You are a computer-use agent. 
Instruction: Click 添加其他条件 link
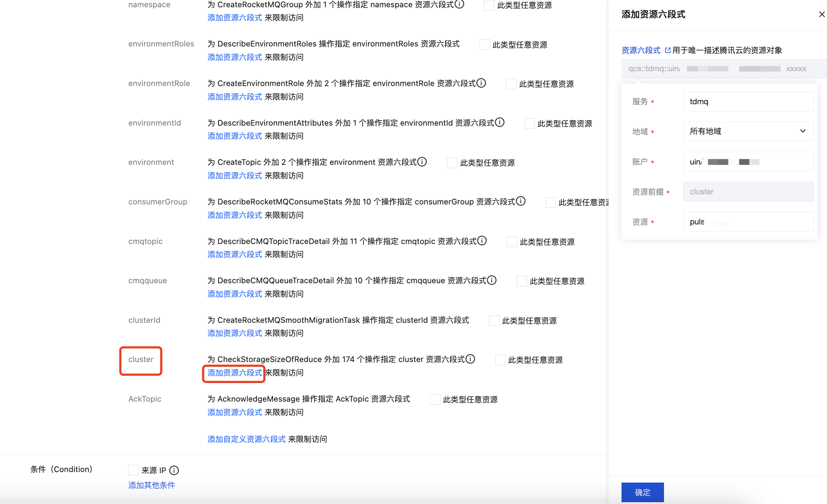[x=152, y=485]
